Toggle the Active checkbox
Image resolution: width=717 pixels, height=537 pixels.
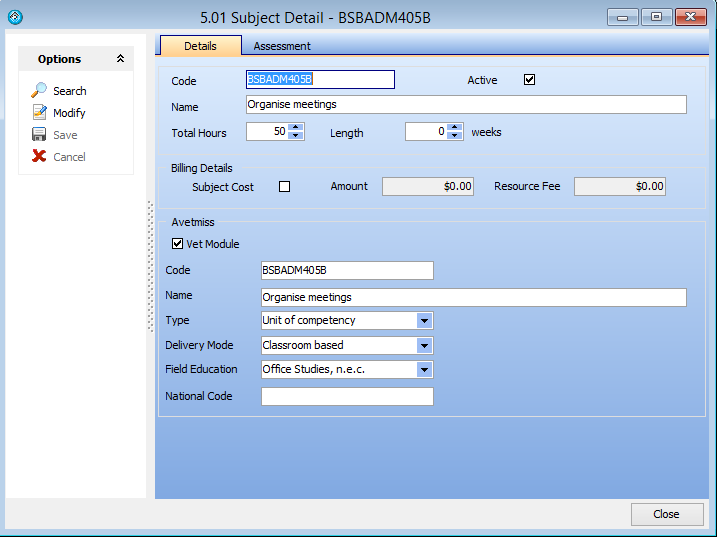530,80
